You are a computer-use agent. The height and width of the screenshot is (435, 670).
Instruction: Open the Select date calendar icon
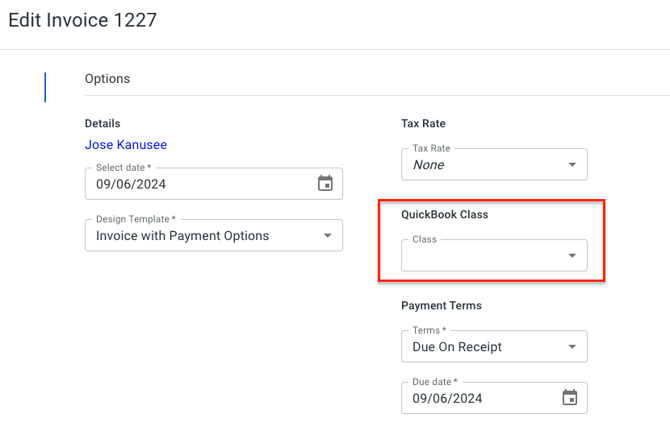point(325,184)
